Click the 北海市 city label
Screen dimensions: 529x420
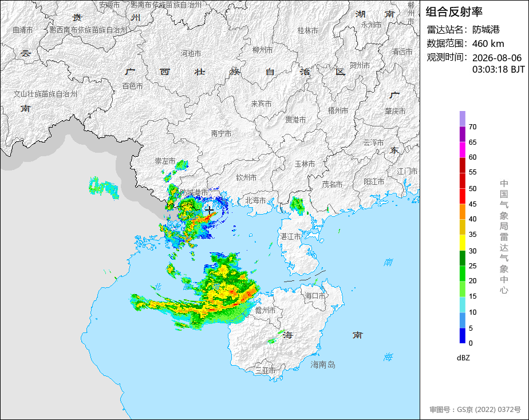click(x=255, y=200)
